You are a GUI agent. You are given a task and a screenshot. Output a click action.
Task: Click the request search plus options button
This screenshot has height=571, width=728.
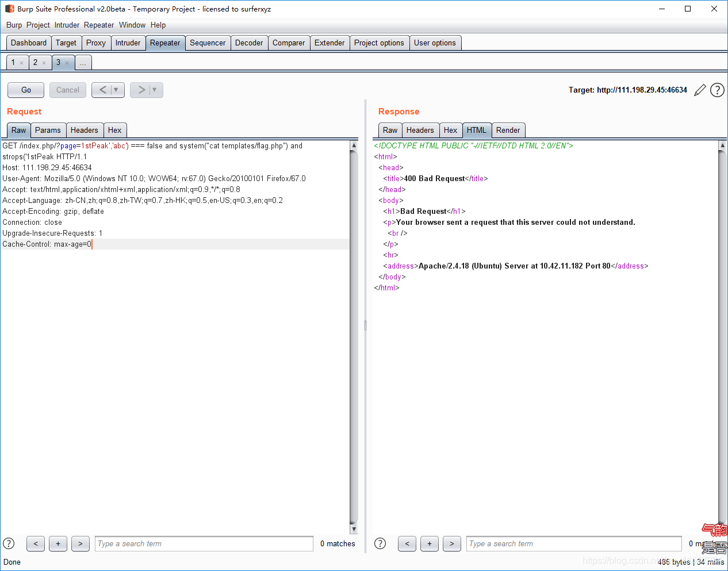coord(58,543)
